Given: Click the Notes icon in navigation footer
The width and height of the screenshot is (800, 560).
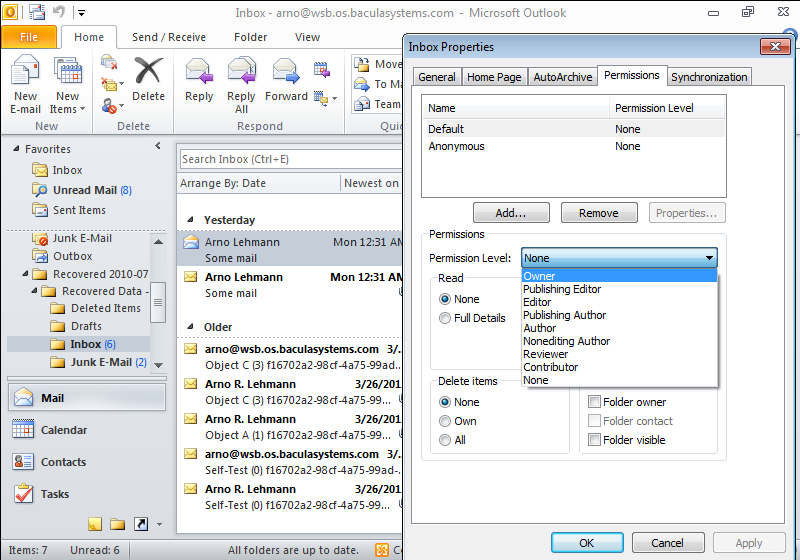Looking at the screenshot, I should coord(95,524).
